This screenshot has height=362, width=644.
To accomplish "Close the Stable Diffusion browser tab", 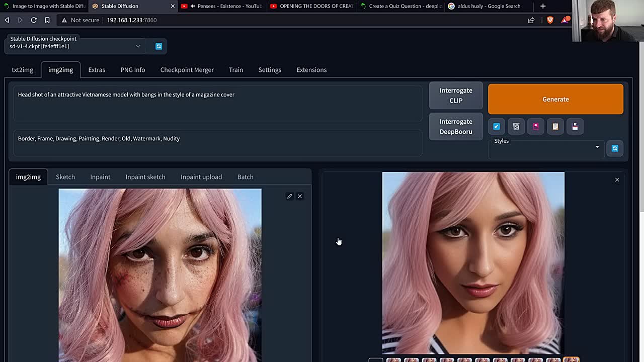I will 173,6.
